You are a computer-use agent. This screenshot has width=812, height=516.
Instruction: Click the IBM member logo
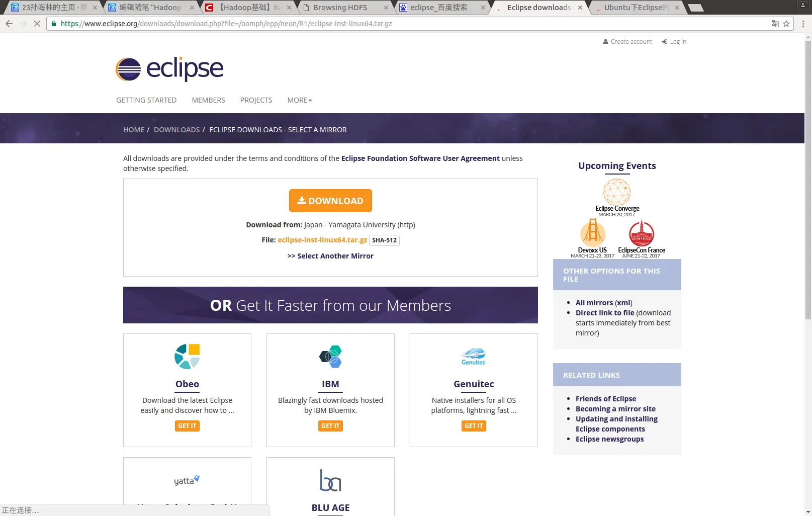click(x=330, y=357)
